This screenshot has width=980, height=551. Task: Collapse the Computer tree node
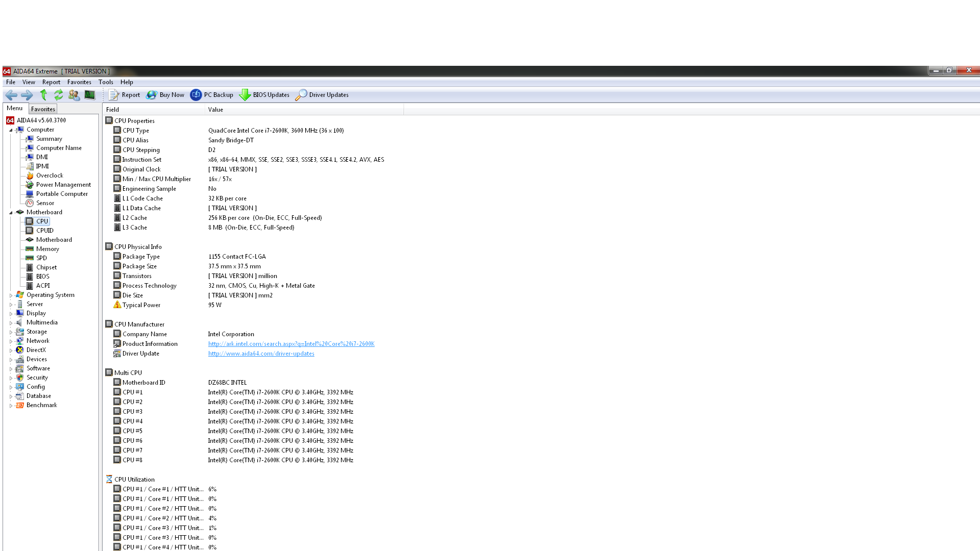(x=11, y=130)
